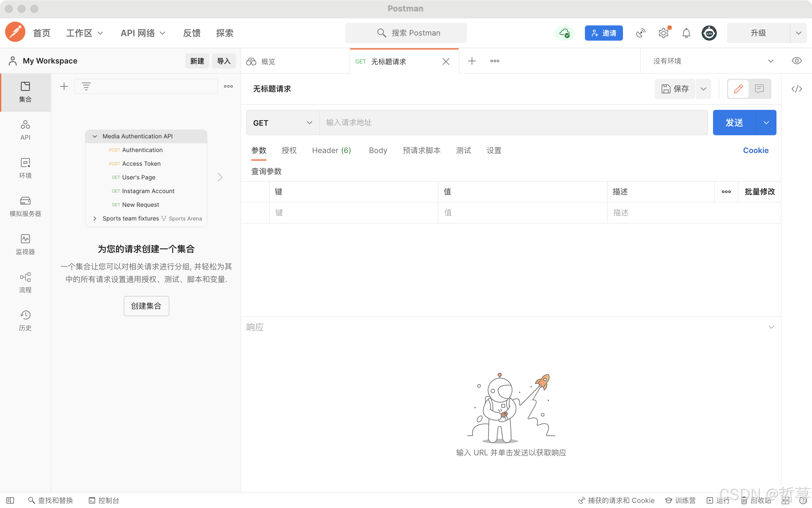Click the environment quick look eye icon
Image resolution: width=812 pixels, height=508 pixels.
pyautogui.click(x=796, y=61)
